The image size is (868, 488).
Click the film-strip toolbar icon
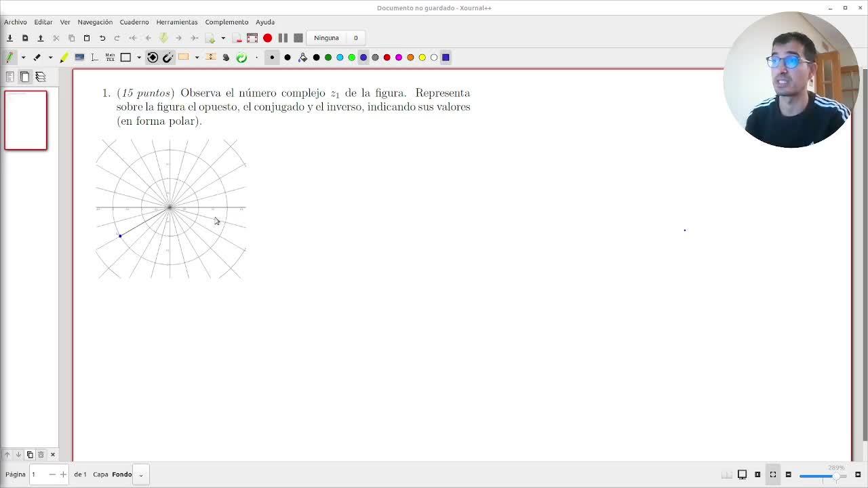tap(252, 38)
